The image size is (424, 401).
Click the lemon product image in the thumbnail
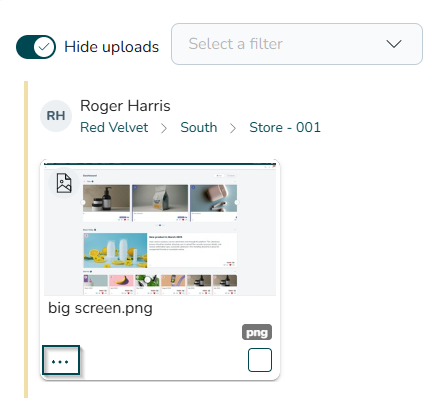115,250
